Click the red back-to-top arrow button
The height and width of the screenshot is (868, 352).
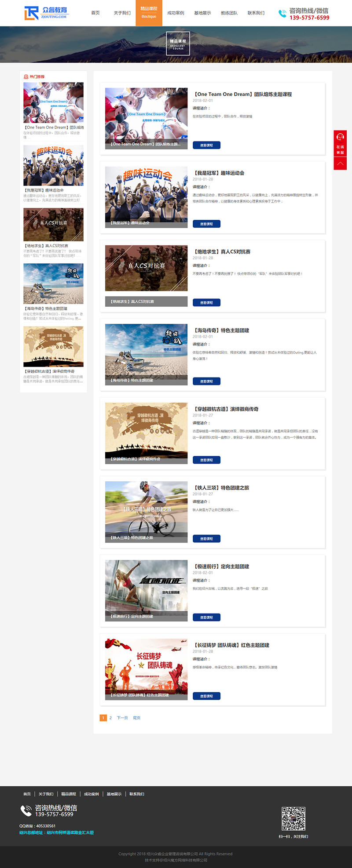[x=340, y=163]
